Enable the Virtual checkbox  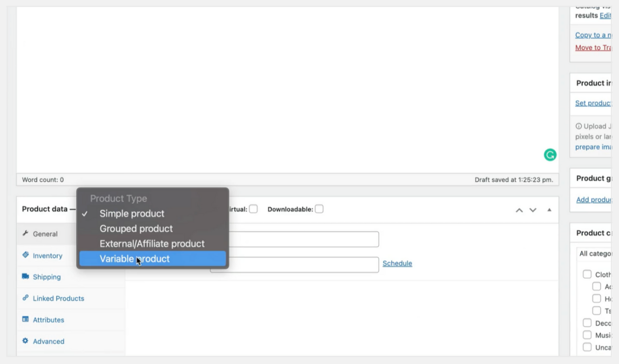click(x=253, y=209)
